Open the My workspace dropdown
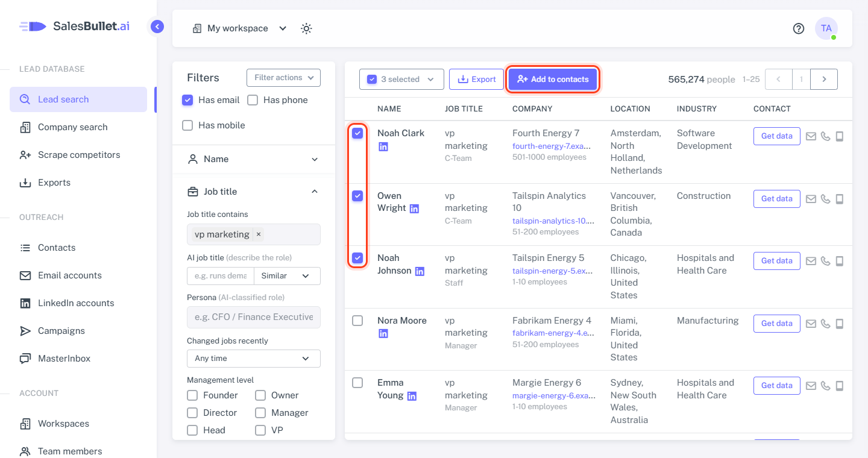Image resolution: width=868 pixels, height=458 pixels. click(239, 28)
